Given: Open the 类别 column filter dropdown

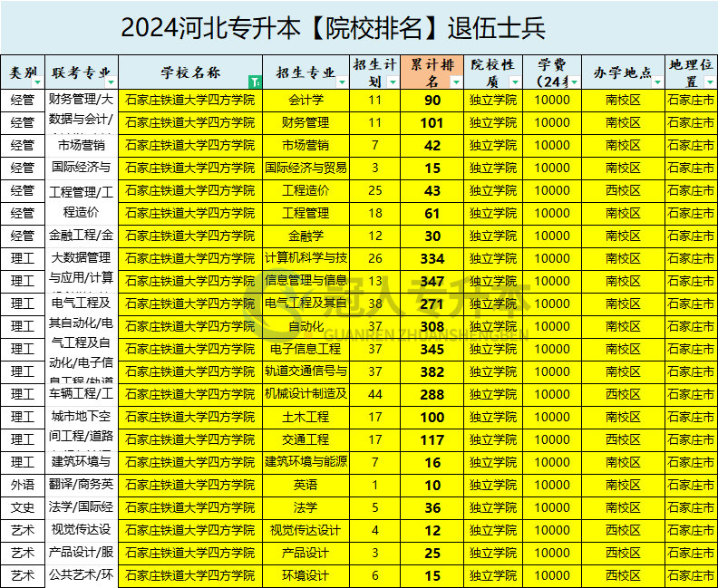Looking at the screenshot, I should click(41, 82).
